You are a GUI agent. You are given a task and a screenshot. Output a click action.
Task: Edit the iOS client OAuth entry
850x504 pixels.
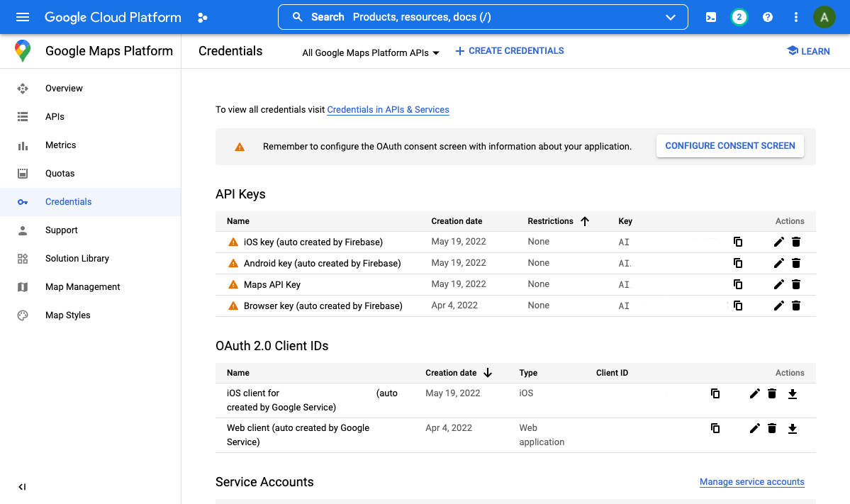tap(754, 393)
